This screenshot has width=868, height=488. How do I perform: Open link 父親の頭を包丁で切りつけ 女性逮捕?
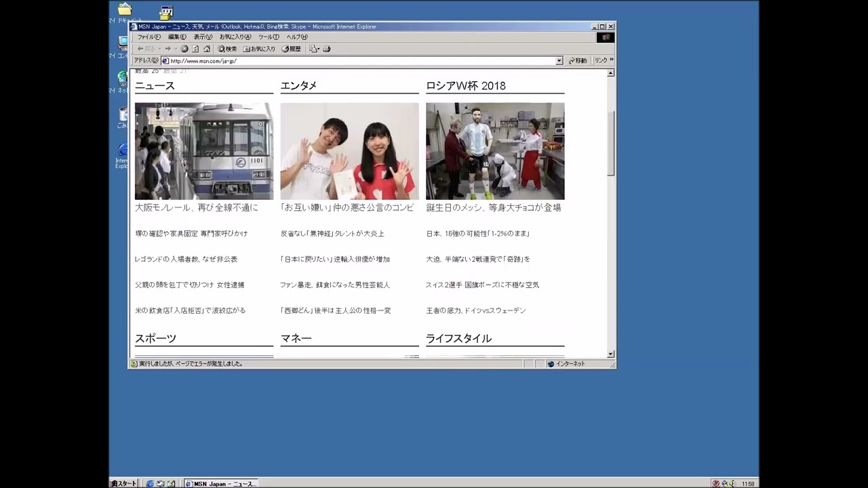tap(189, 285)
